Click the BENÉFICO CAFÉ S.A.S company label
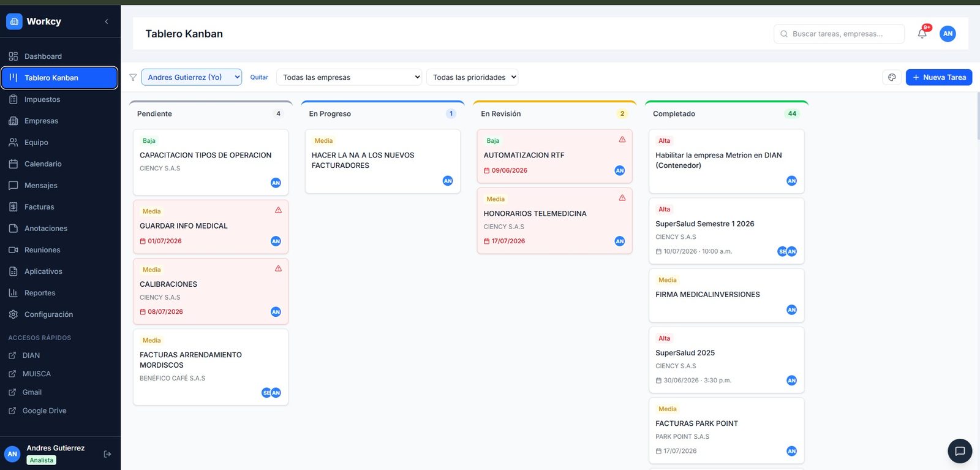The width and height of the screenshot is (980, 470). [173, 378]
